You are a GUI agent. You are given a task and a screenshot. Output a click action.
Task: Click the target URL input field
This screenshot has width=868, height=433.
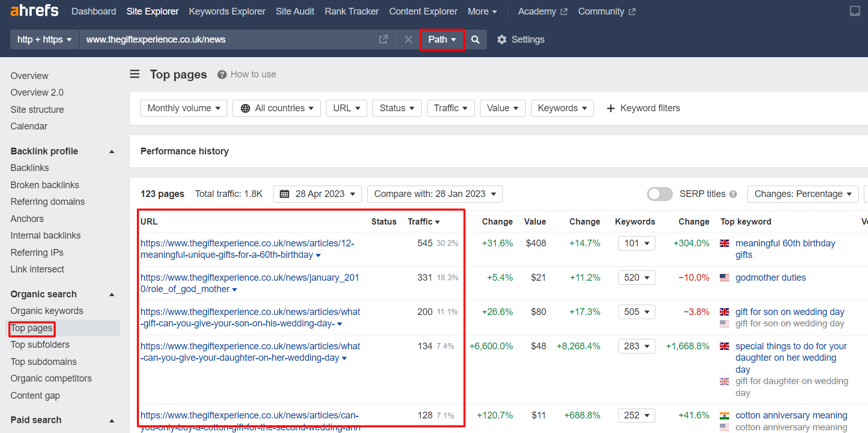[229, 40]
